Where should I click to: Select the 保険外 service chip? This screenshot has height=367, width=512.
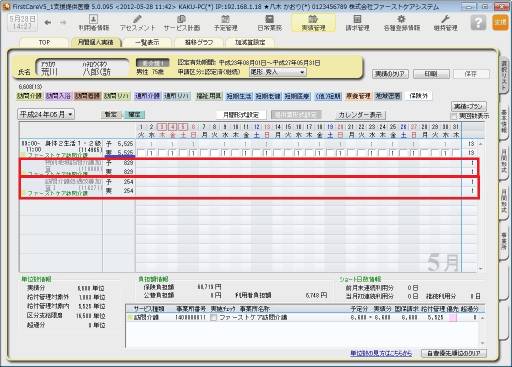pyautogui.click(x=418, y=96)
